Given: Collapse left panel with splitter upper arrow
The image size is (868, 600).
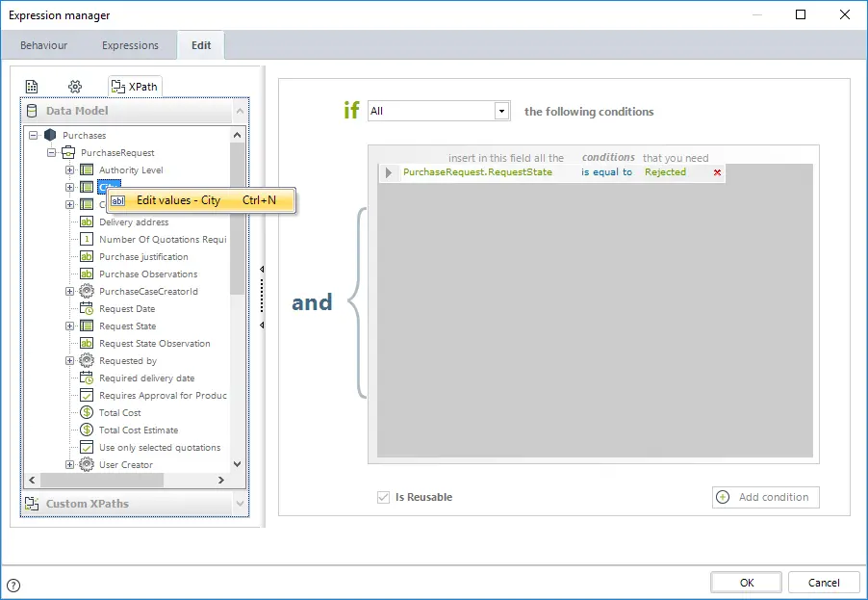Looking at the screenshot, I should [262, 270].
